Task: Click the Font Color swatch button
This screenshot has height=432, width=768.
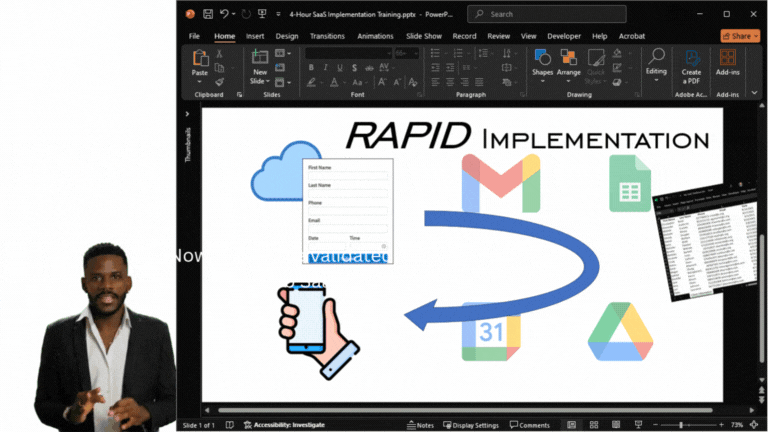Action: [334, 82]
